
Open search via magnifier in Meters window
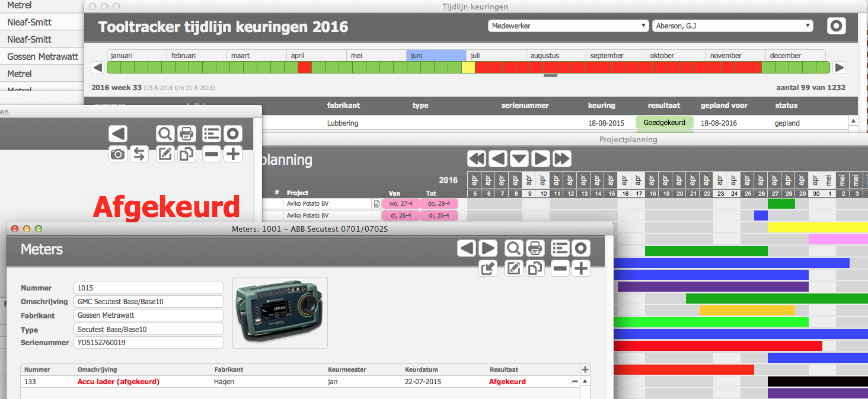click(x=513, y=248)
